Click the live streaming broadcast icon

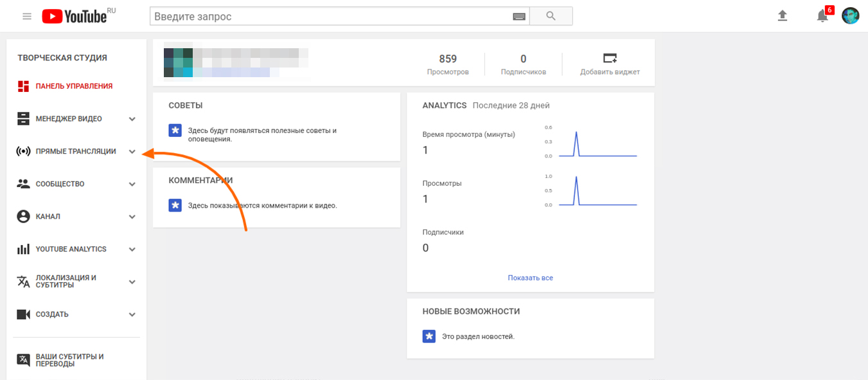23,152
